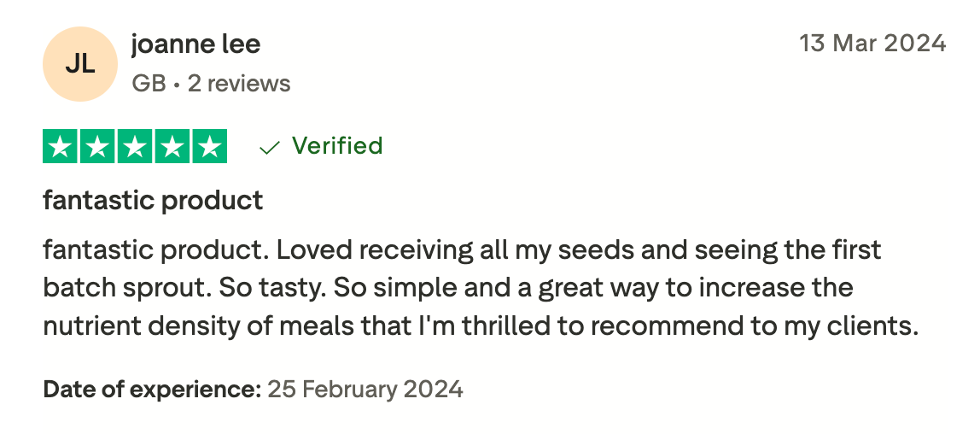The height and width of the screenshot is (434, 980).
Task: Open the bold 'fantastic product' review title
Action: [153, 202]
